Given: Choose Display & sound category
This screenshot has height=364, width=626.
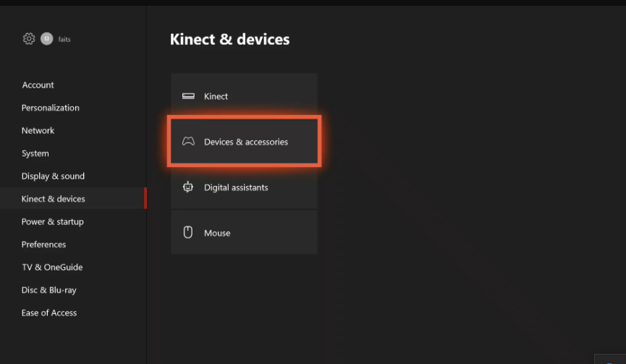Looking at the screenshot, I should click(x=53, y=176).
